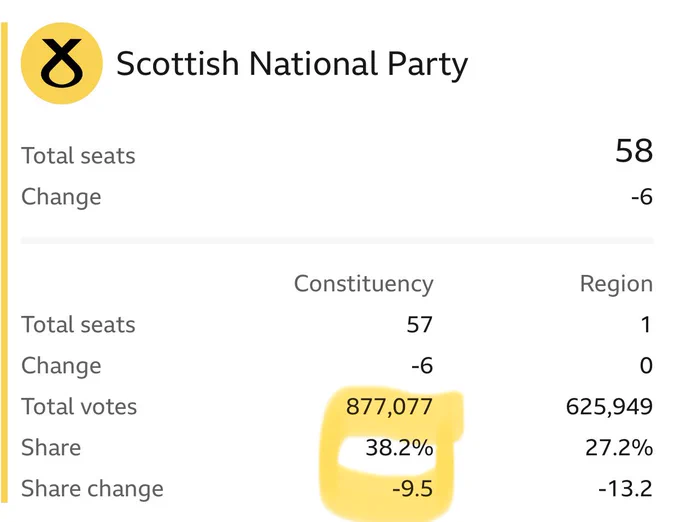Click region share change -13.2
This screenshot has width=680, height=522.
(x=625, y=489)
